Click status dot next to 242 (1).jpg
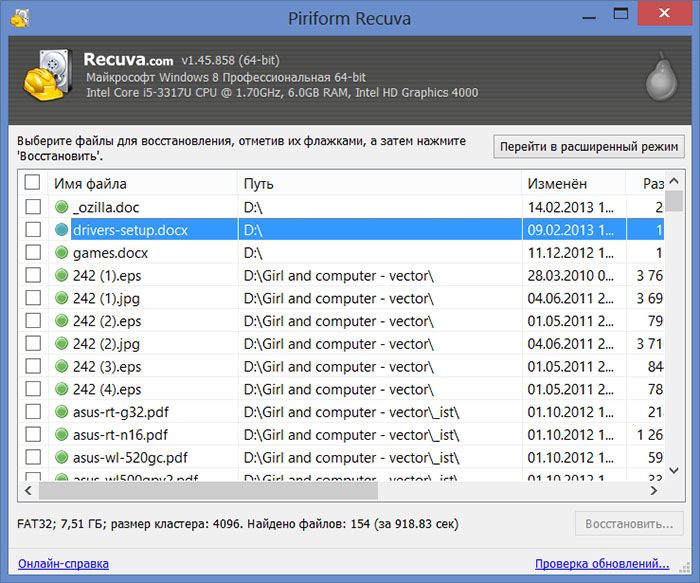This screenshot has width=700, height=583. [62, 298]
